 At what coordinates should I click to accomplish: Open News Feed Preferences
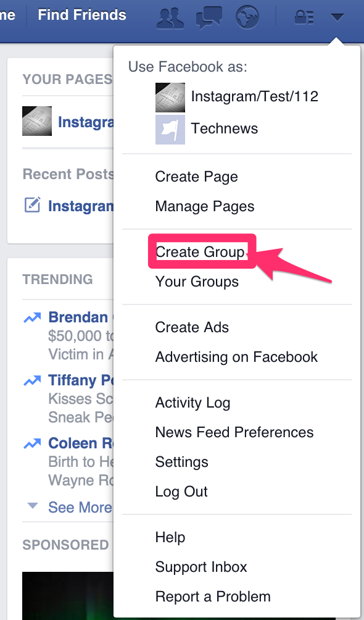(234, 432)
